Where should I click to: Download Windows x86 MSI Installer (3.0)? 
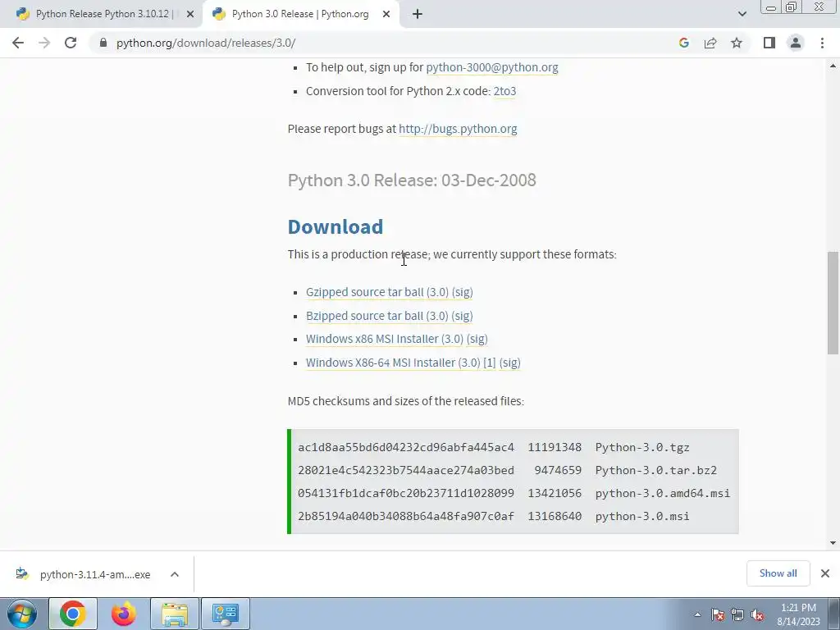point(385,339)
